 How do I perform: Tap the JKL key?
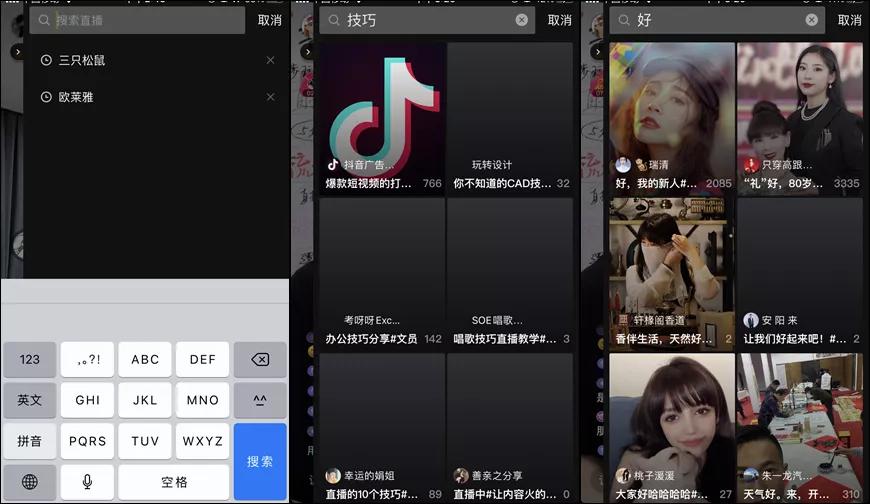click(145, 400)
